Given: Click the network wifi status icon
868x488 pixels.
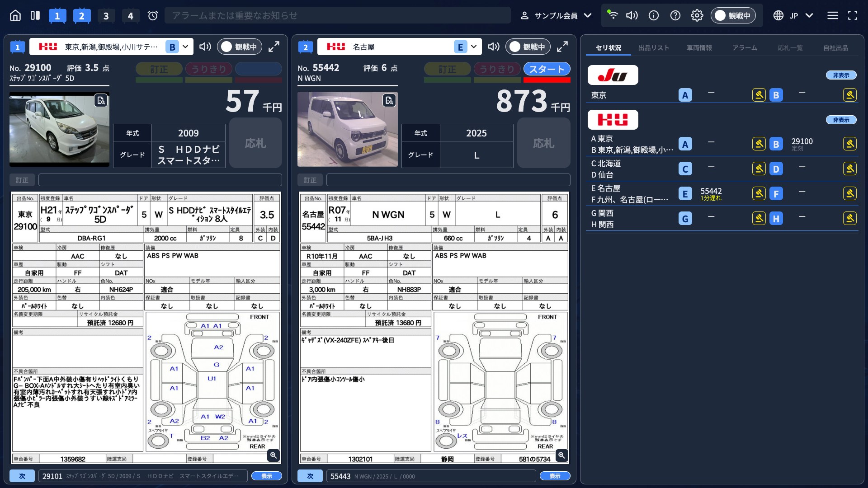Looking at the screenshot, I should [612, 15].
